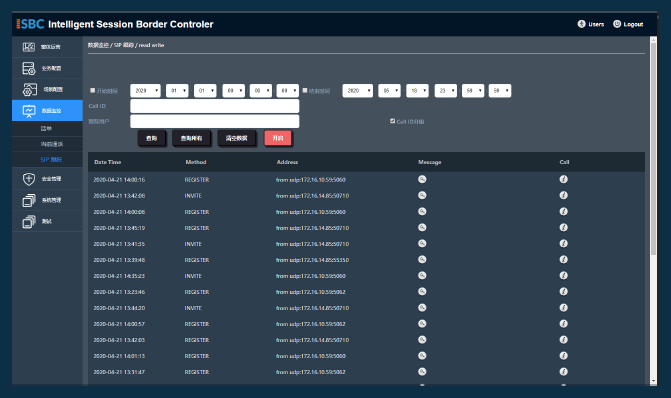Image resolution: width=671 pixels, height=398 pixels.
Task: Open the start day dropdown showing 01
Action: click(205, 91)
